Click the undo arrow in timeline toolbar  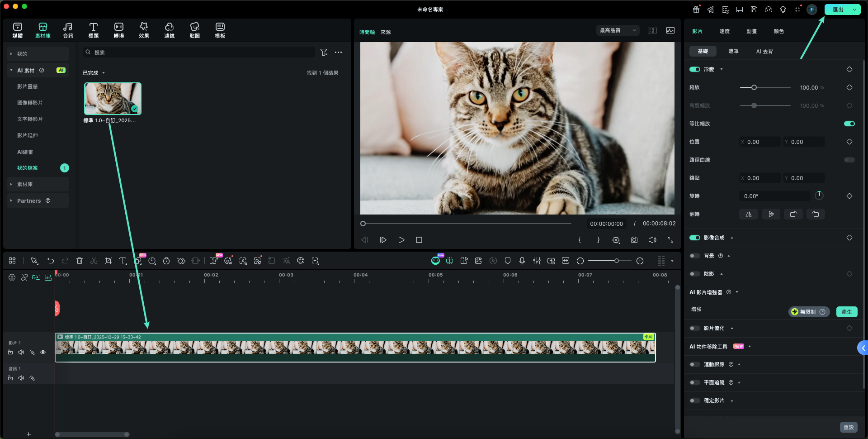point(51,261)
